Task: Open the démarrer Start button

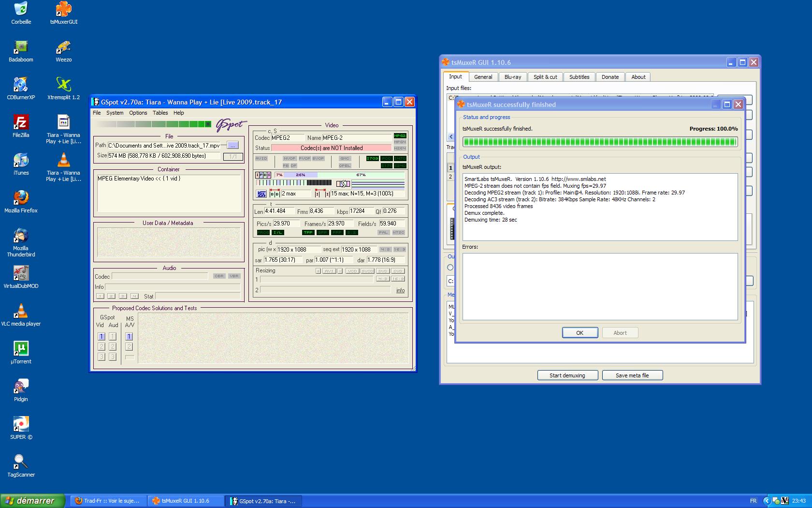Action: 32,501
